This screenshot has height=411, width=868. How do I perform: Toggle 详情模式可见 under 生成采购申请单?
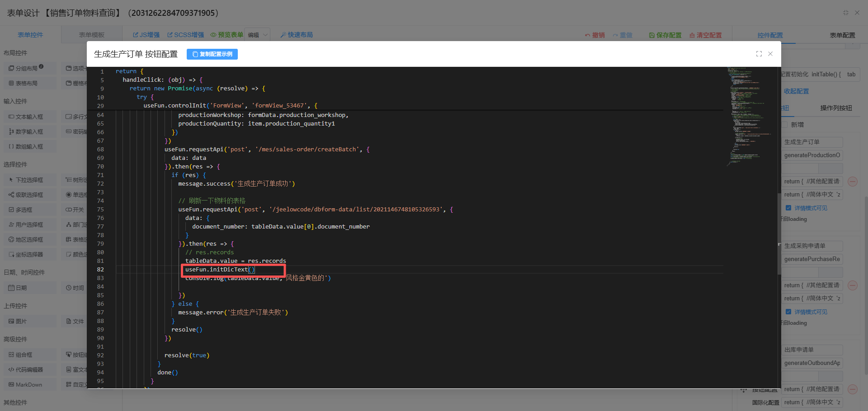coord(788,312)
